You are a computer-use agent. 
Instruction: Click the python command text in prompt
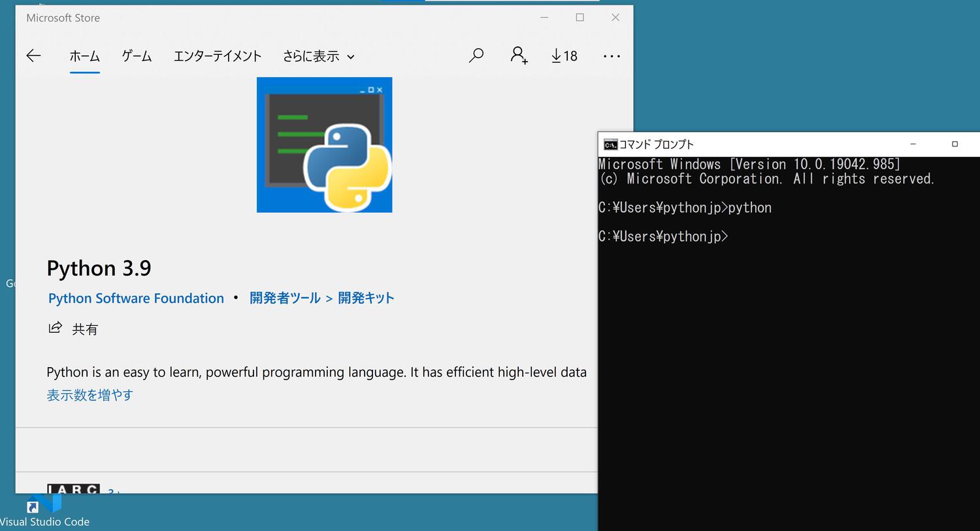click(x=750, y=208)
